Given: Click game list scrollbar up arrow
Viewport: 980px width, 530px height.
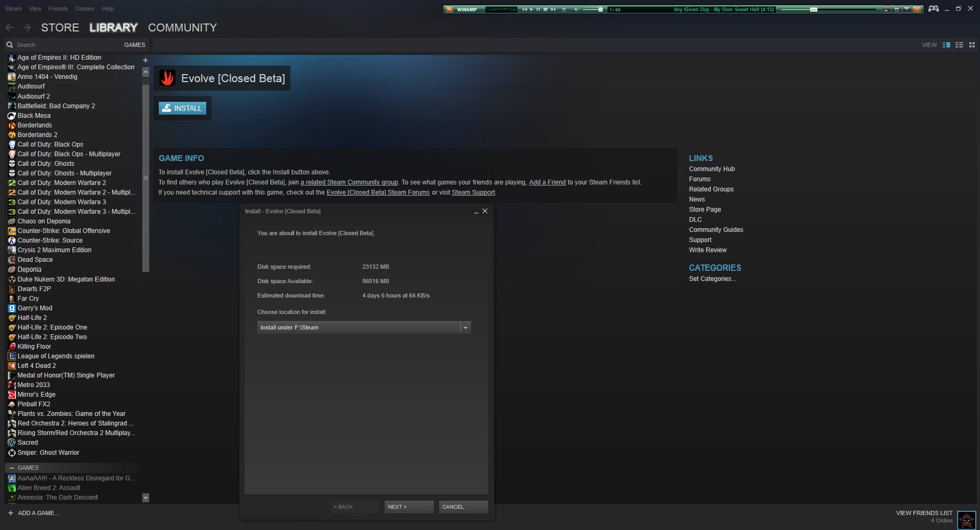Looking at the screenshot, I should coord(145,72).
